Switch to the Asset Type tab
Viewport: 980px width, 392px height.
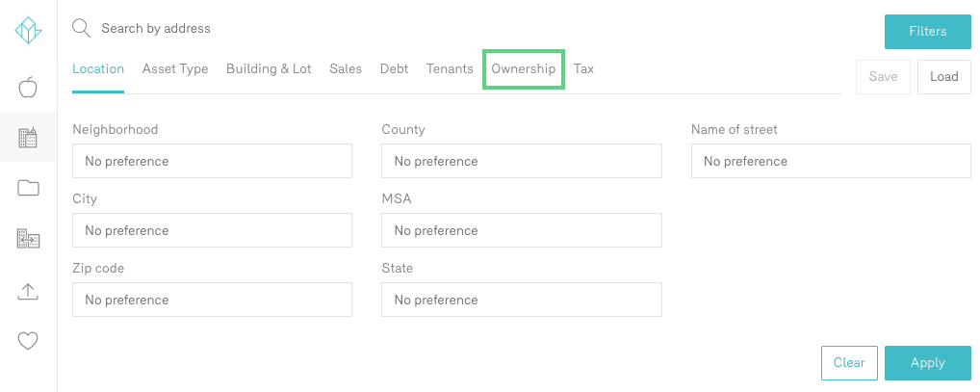click(175, 69)
